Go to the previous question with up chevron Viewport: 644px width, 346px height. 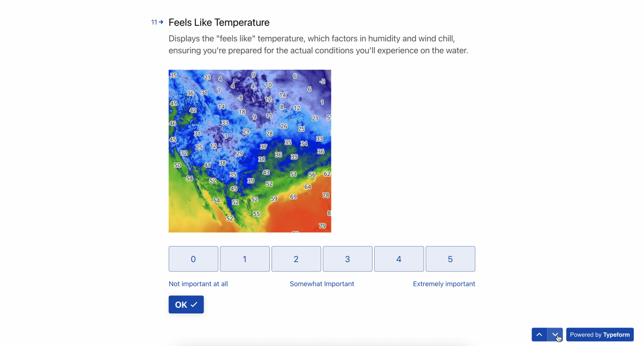tap(539, 335)
